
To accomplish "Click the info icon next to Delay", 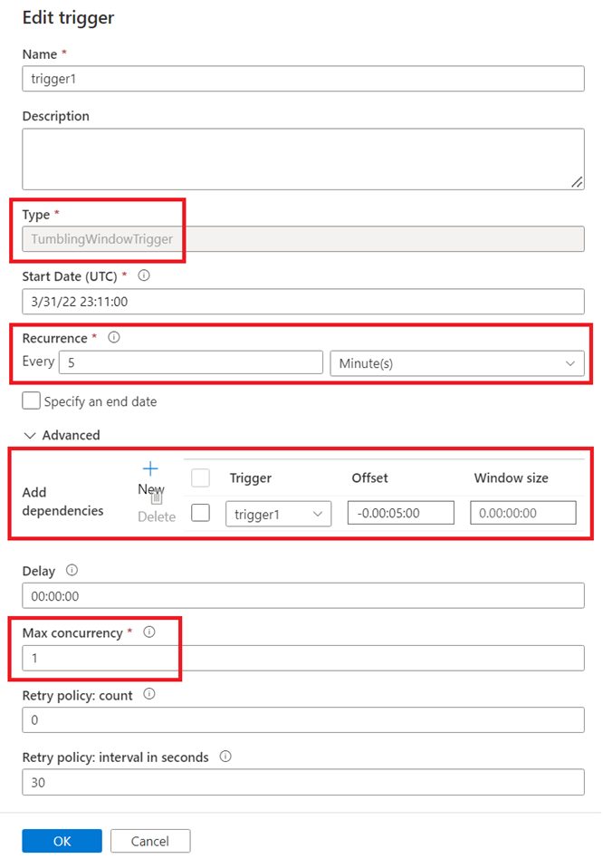I will (71, 570).
